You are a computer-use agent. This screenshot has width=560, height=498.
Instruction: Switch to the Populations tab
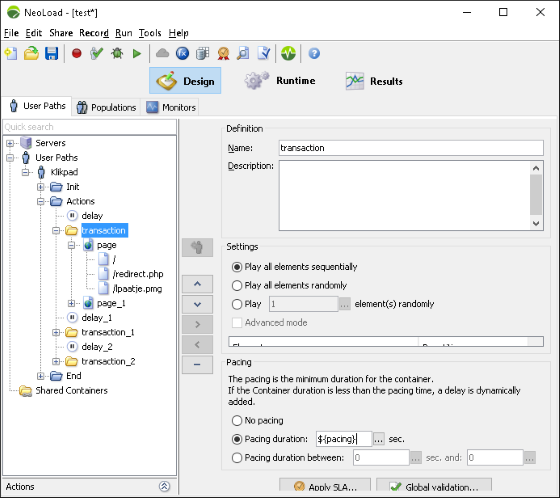click(106, 107)
